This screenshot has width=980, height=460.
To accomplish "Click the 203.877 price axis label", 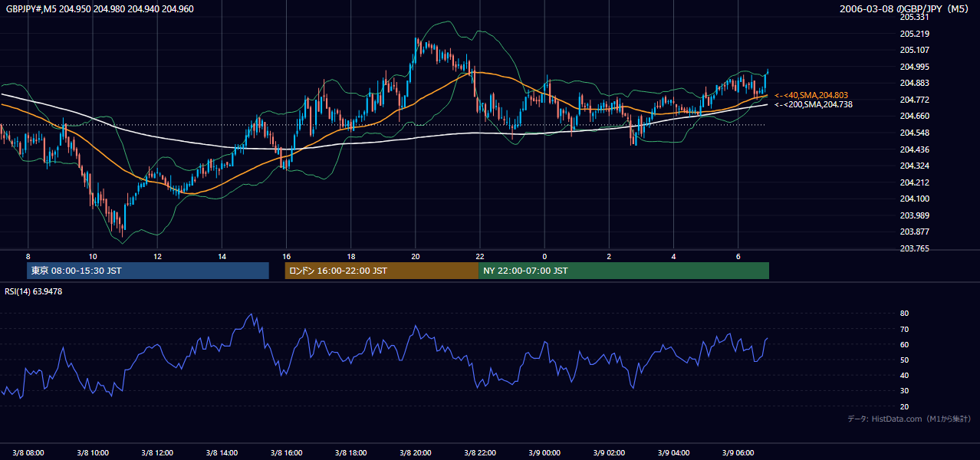I will 915,232.
